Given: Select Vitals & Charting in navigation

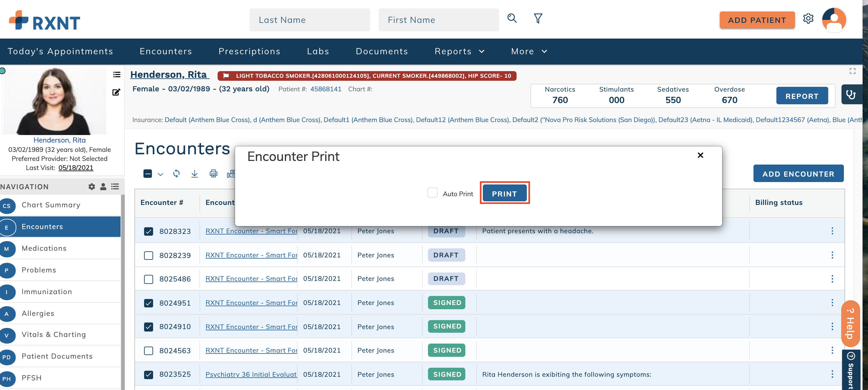Looking at the screenshot, I should coord(60,334).
